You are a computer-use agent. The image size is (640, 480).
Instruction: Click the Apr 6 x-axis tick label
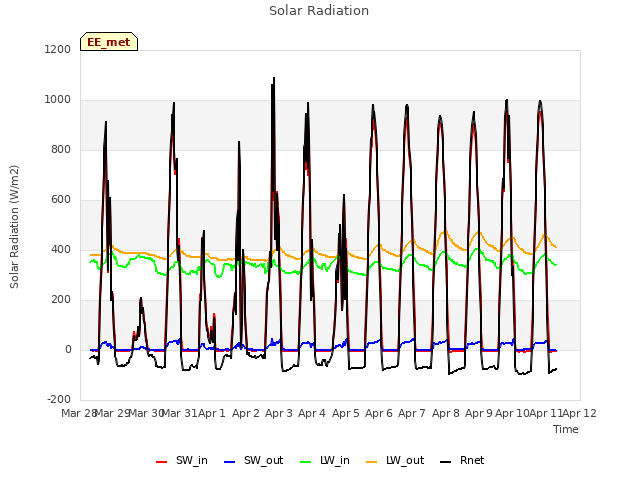click(379, 413)
